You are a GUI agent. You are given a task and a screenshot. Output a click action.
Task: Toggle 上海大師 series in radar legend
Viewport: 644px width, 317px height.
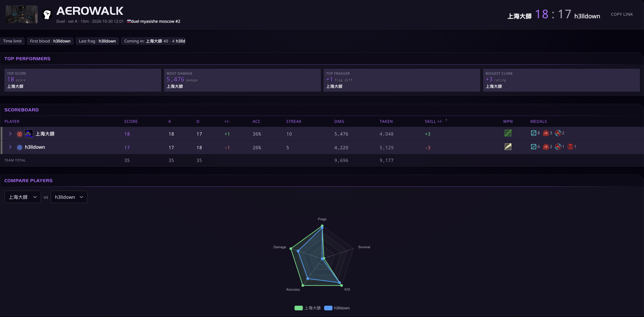click(307, 308)
